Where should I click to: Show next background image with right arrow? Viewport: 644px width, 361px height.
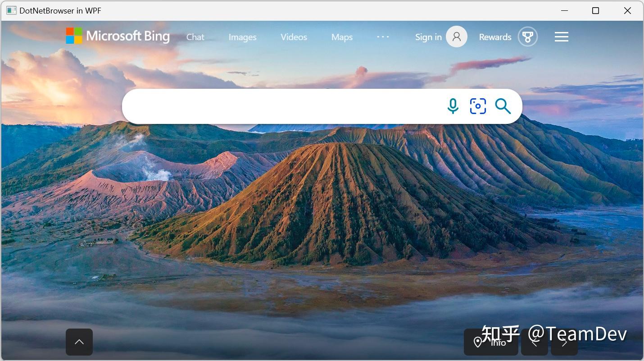[x=564, y=343]
